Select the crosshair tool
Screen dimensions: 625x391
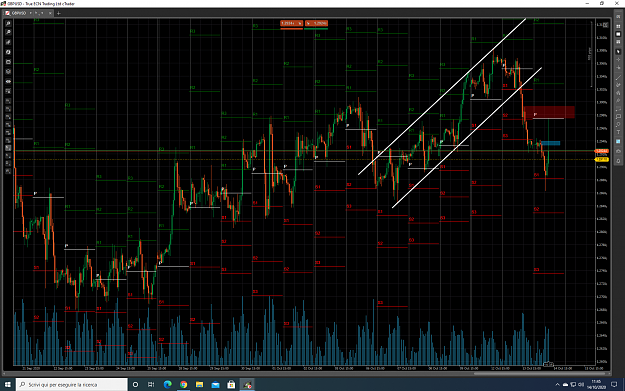[618, 59]
